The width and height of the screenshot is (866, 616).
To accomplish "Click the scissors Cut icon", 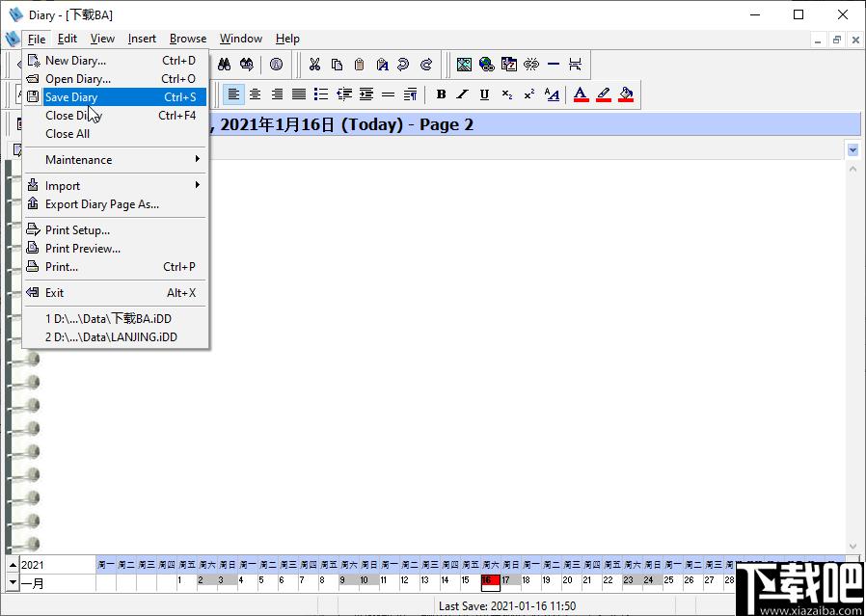I will [x=314, y=65].
